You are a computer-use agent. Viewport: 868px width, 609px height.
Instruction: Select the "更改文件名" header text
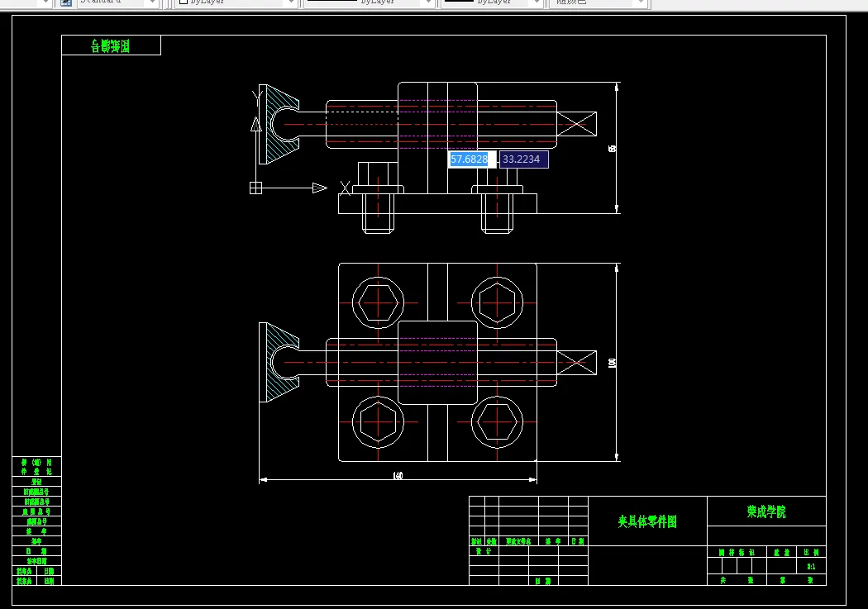tap(518, 541)
